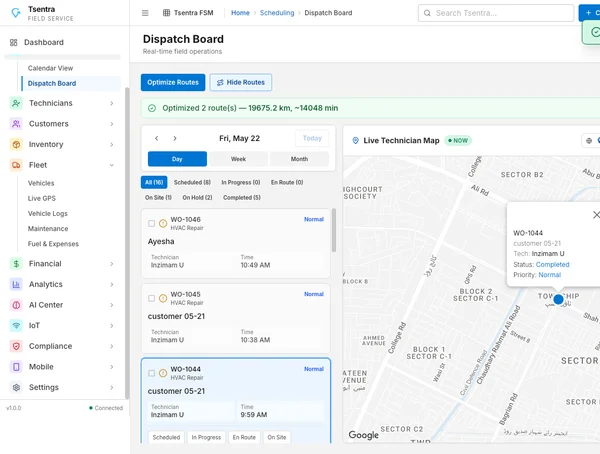Check the WO-1044 work order checkbox
The height and width of the screenshot is (454, 600).
(x=152, y=373)
